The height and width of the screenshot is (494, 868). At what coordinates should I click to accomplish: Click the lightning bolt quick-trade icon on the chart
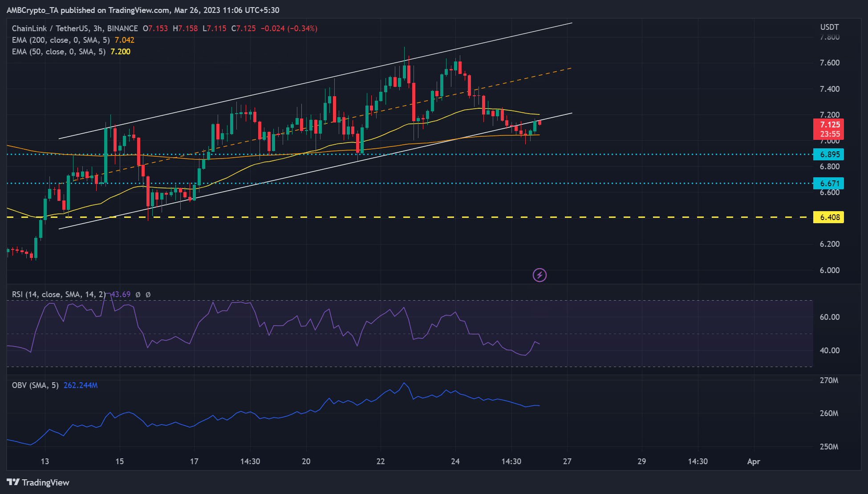(539, 275)
